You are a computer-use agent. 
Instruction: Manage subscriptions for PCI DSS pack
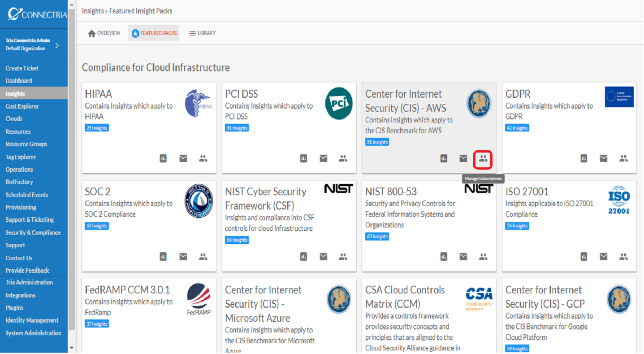pos(343,158)
